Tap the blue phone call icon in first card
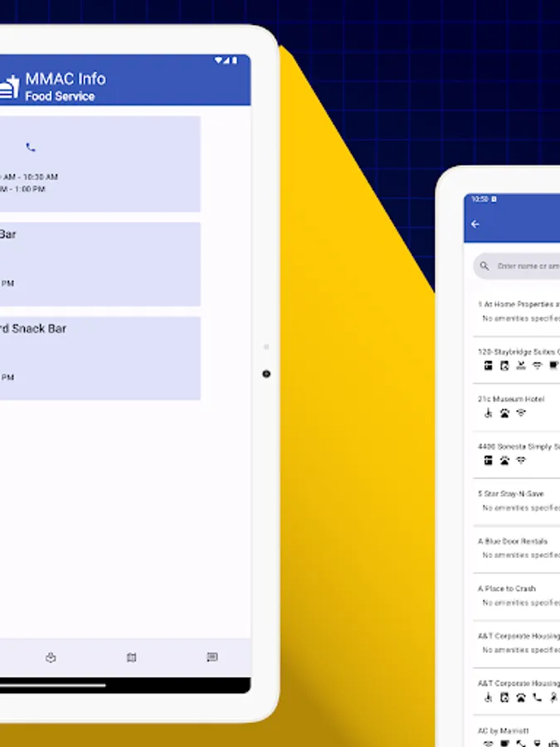 coord(31,147)
